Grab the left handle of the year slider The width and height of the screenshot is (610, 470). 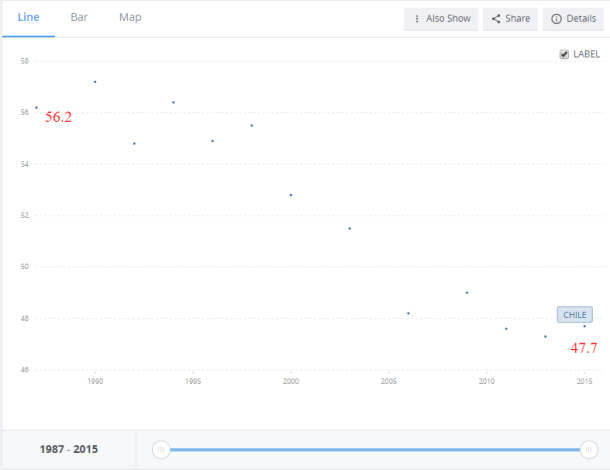coord(160,450)
